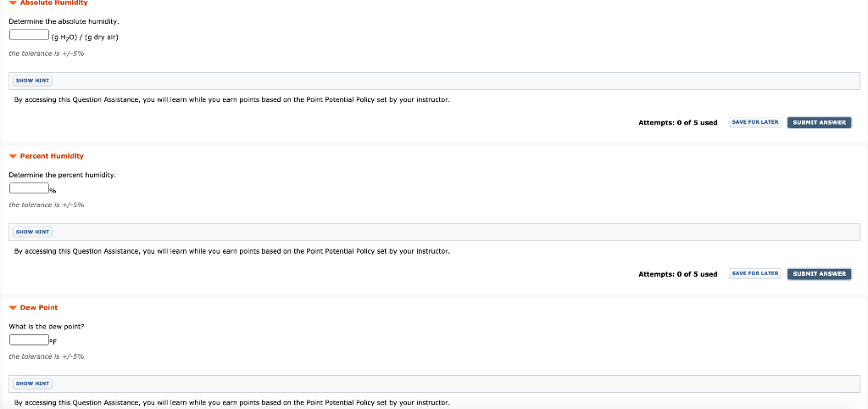Collapse the Dew Point section triangle
Screen dimensions: 868x409
click(x=14, y=307)
